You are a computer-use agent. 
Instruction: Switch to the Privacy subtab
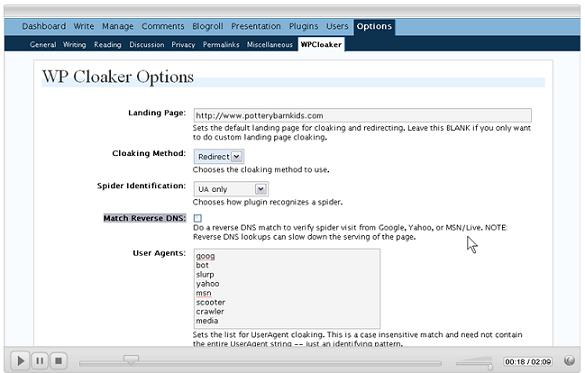pos(183,45)
